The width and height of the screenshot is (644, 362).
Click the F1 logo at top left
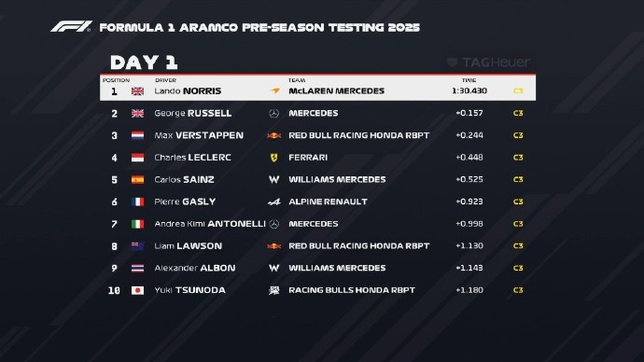click(x=71, y=27)
